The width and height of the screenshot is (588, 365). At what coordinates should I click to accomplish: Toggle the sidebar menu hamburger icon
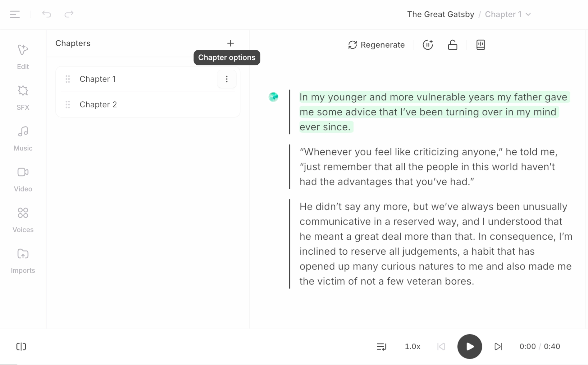click(15, 14)
